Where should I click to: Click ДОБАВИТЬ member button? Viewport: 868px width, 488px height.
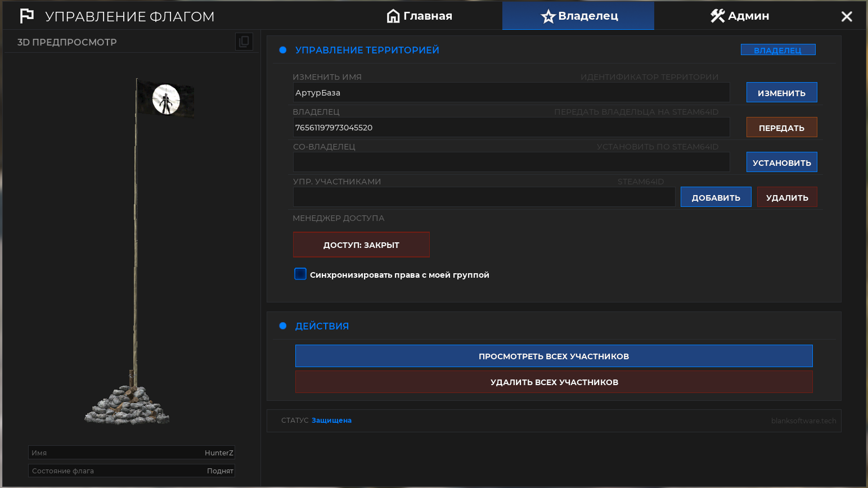(716, 197)
